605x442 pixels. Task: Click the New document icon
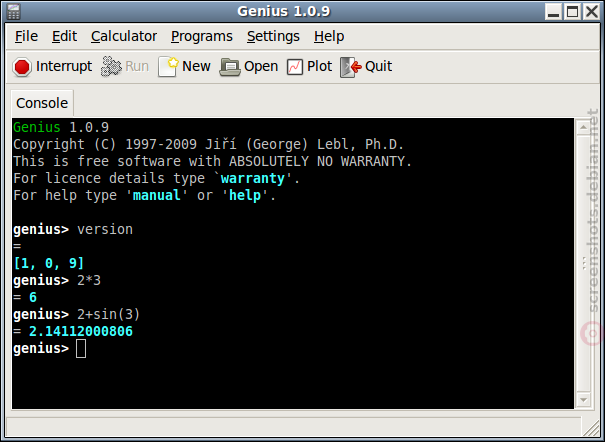point(168,67)
